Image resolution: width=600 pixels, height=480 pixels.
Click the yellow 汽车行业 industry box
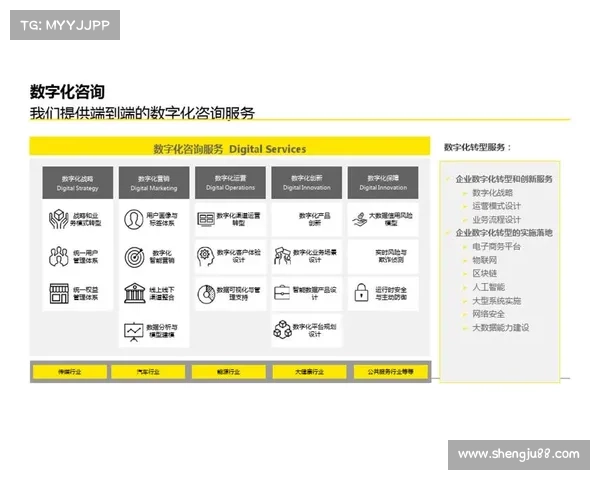pyautogui.click(x=148, y=372)
